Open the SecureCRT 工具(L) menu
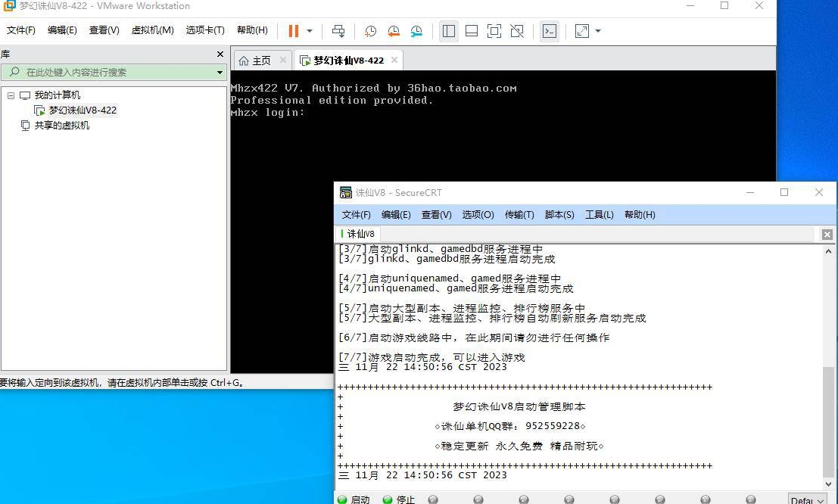The width and height of the screenshot is (838, 504). tap(599, 215)
